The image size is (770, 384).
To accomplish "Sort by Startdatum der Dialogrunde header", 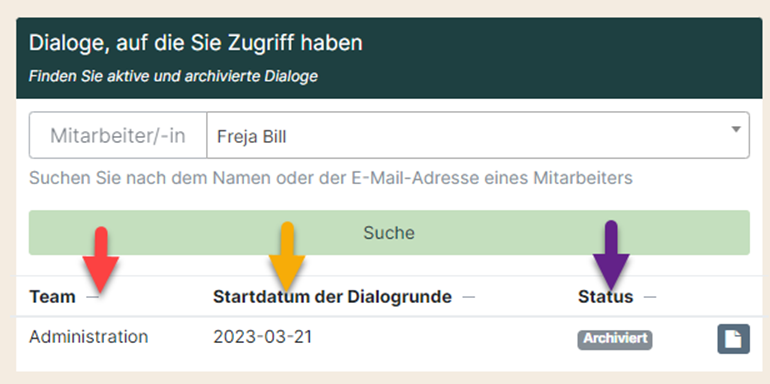I will click(332, 297).
